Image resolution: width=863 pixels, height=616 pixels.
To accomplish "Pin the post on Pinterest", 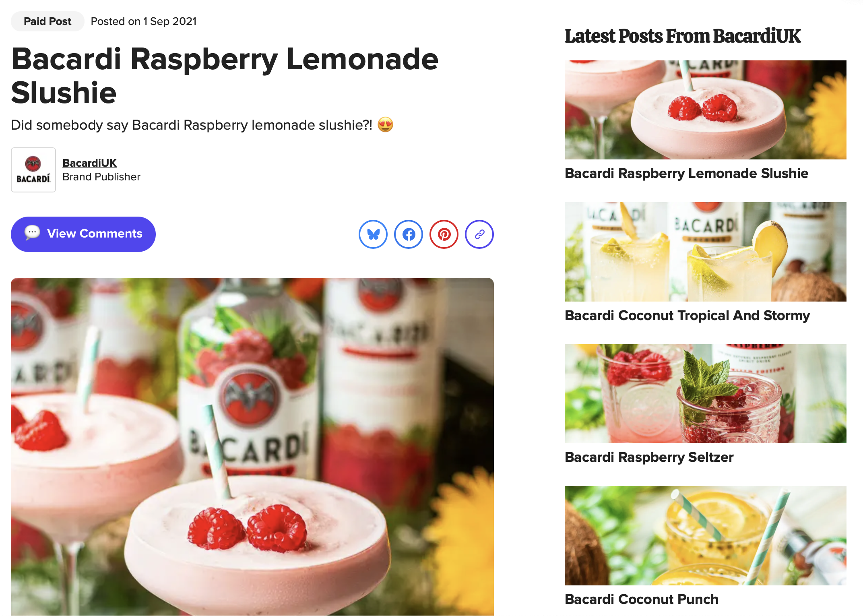I will tap(444, 234).
